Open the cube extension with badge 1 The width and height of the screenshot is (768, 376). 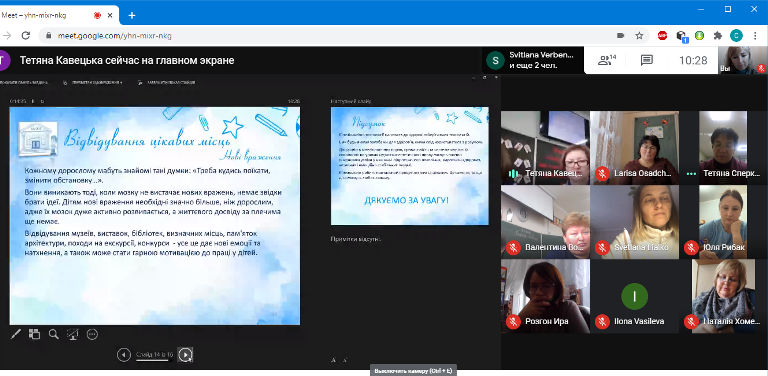681,36
